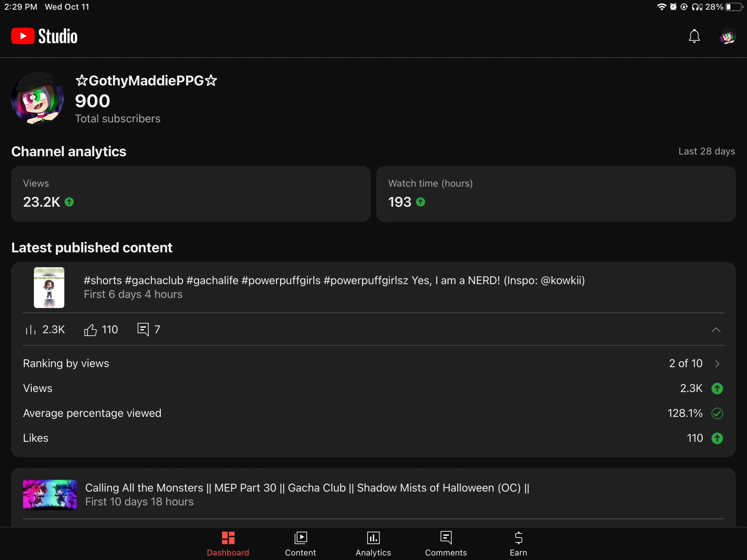Open the Analytics bar-chart icon
747x560 pixels.
click(x=373, y=538)
